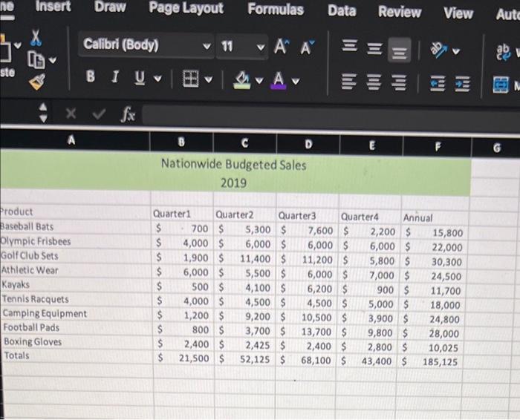Open the borders dropdown arrow
520x420 pixels.
coord(208,79)
